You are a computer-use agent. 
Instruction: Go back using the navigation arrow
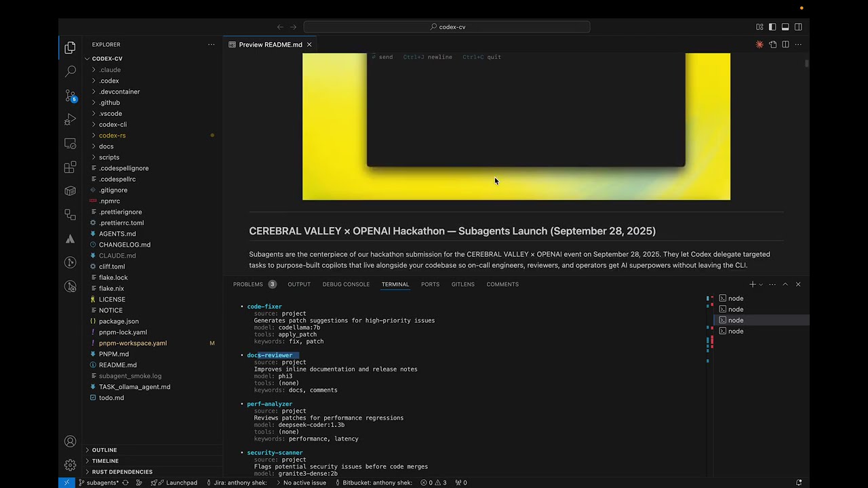coord(280,27)
